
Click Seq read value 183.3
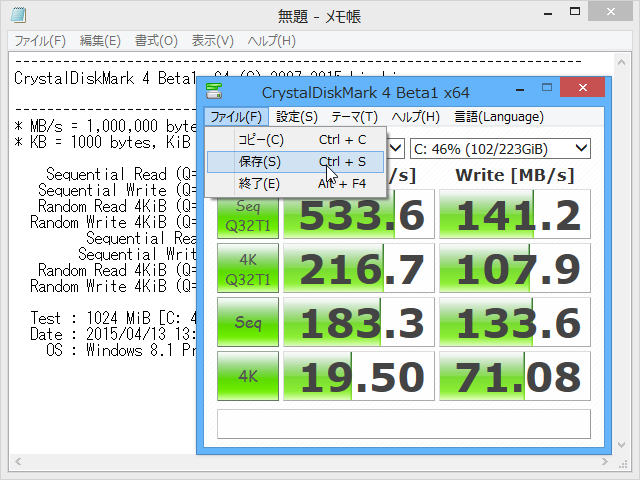click(359, 322)
